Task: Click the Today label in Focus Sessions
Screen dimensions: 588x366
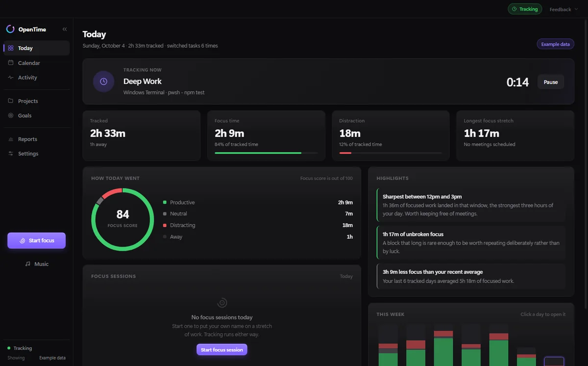Action: [346, 276]
